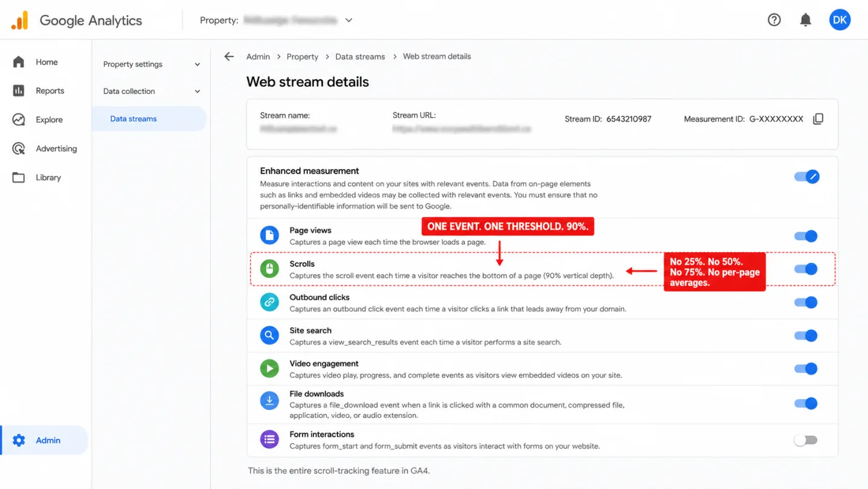Switch off Video engagement toggle
868x489 pixels.
pyautogui.click(x=806, y=368)
